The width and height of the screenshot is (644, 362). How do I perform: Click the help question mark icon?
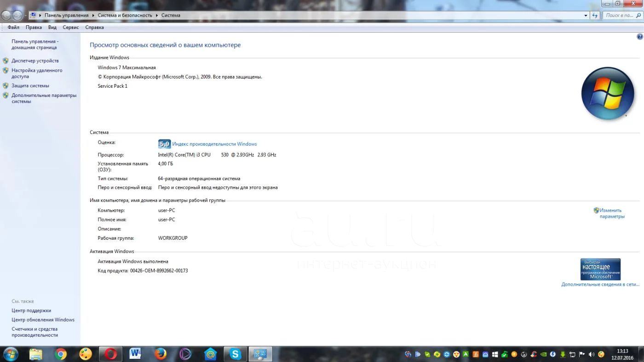(x=639, y=37)
